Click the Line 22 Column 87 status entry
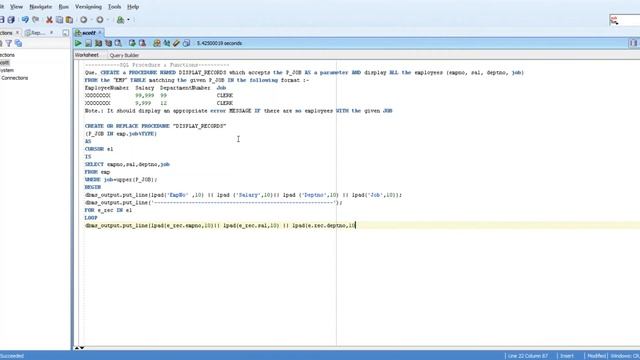 [x=528, y=356]
